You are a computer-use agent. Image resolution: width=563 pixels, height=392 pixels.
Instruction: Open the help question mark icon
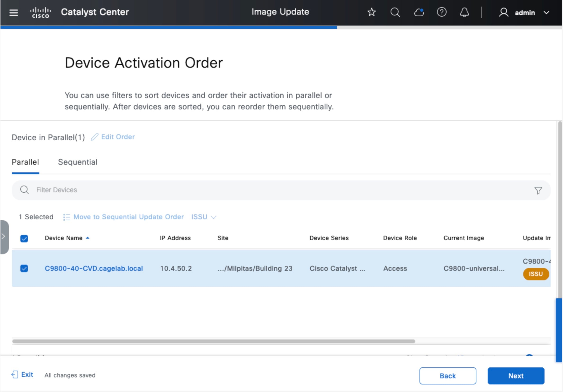tap(441, 12)
